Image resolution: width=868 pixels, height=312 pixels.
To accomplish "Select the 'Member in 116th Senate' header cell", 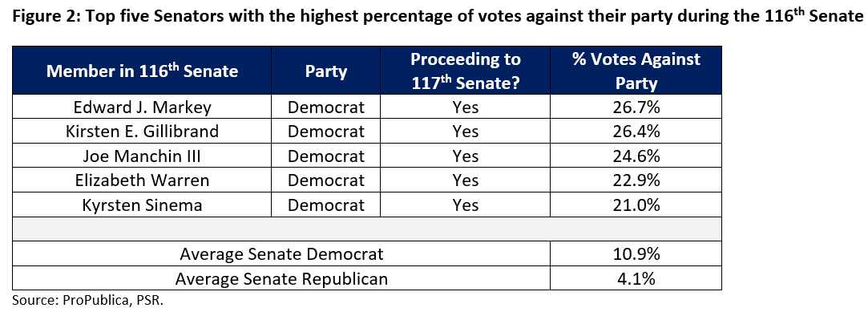I will pos(143,71).
